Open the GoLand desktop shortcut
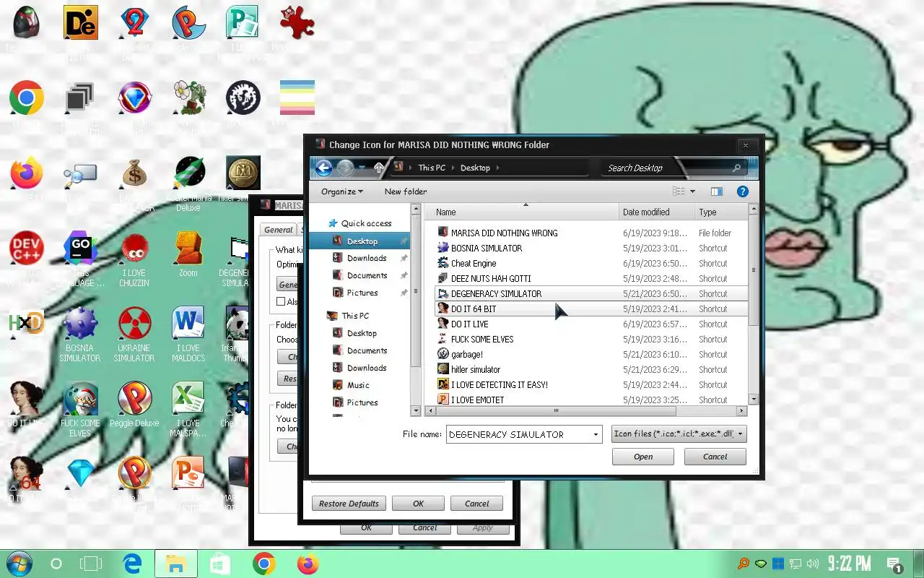The width and height of the screenshot is (924, 578). (x=81, y=249)
